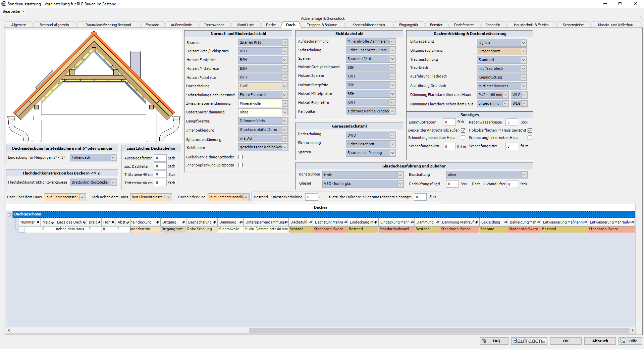Click pin icon on Lage des Dach column
The height and width of the screenshot is (349, 644).
(x=84, y=222)
